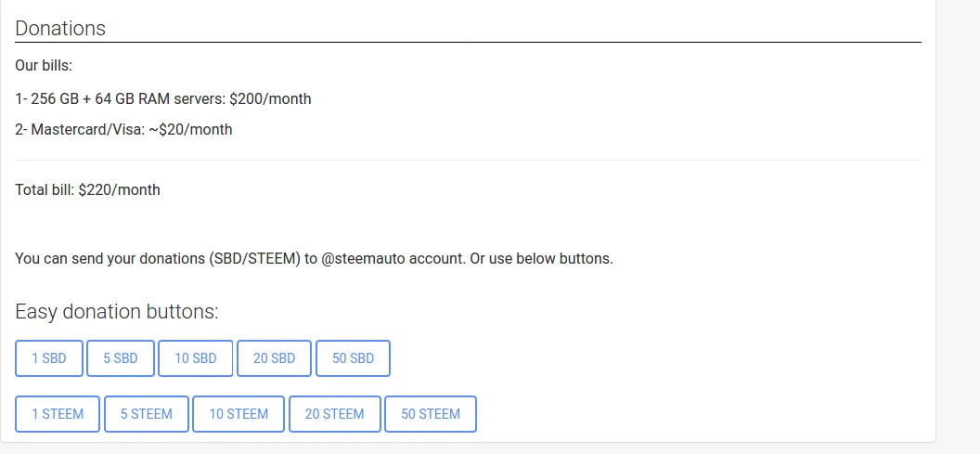
Task: Donate using the 1 STEEM button
Action: (x=58, y=414)
